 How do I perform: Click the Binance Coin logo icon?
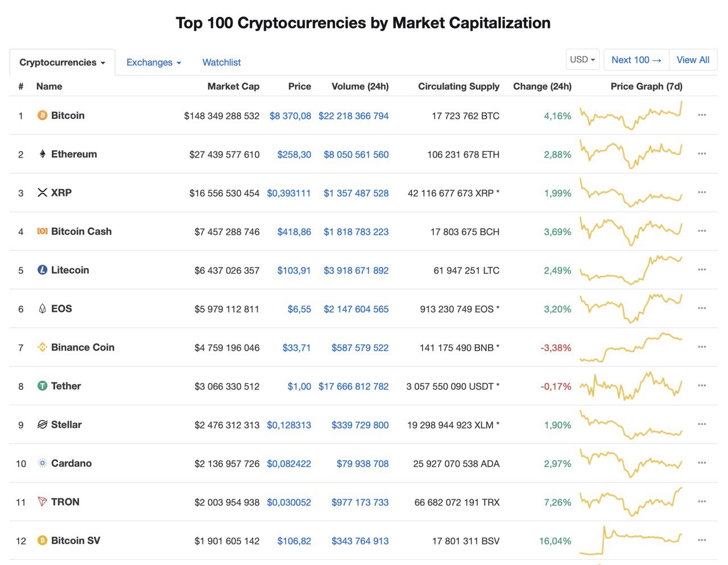click(42, 347)
